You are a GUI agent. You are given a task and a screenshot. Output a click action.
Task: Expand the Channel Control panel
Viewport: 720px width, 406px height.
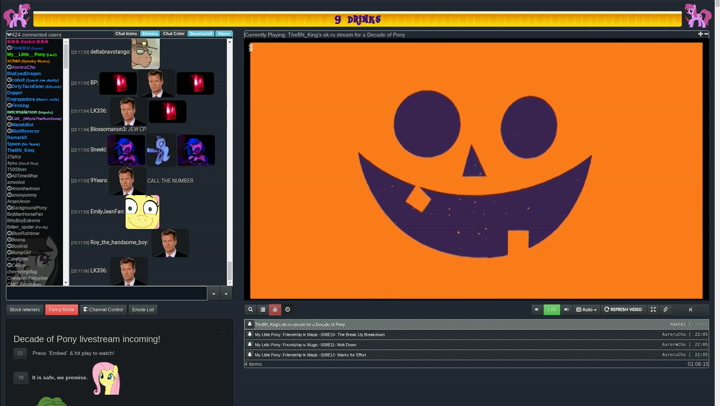coord(103,310)
